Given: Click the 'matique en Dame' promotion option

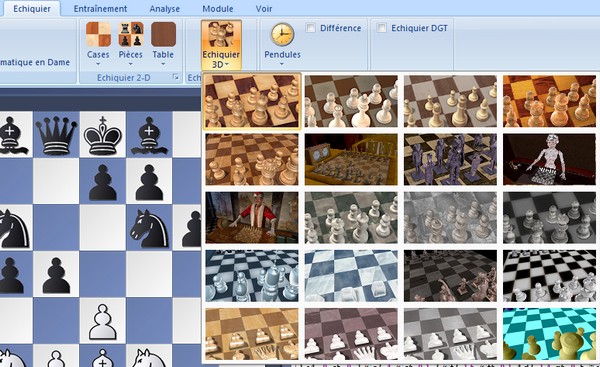Looking at the screenshot, I should coord(35,62).
